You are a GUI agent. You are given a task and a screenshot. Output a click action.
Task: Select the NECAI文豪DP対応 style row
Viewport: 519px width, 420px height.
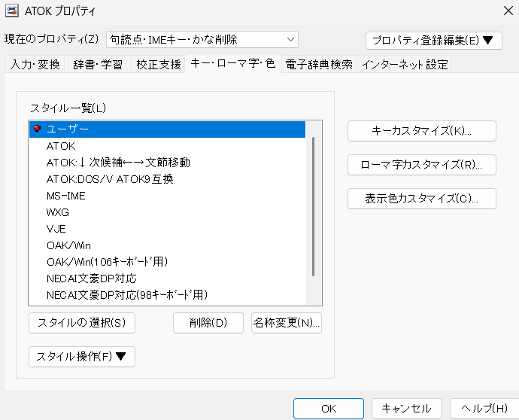(x=167, y=278)
